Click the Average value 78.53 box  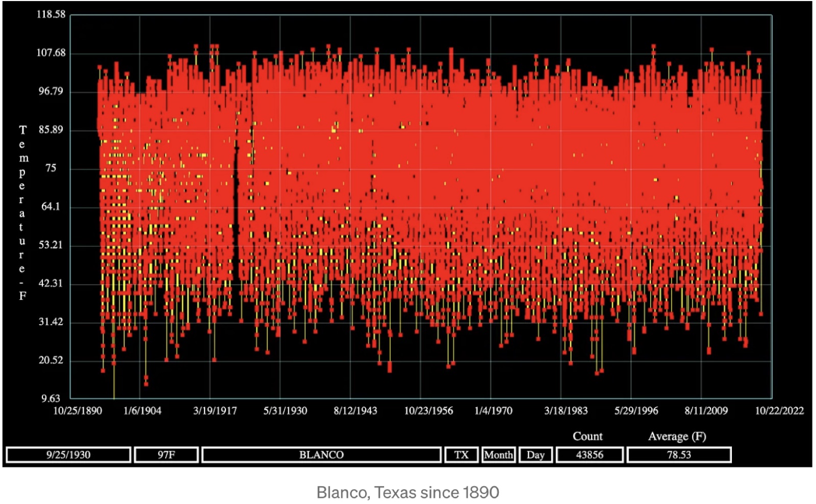click(x=679, y=455)
